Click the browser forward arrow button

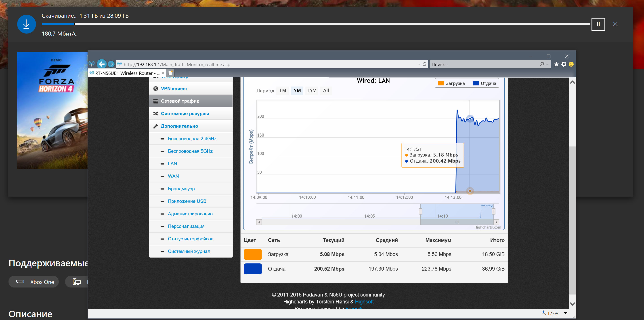pos(111,64)
